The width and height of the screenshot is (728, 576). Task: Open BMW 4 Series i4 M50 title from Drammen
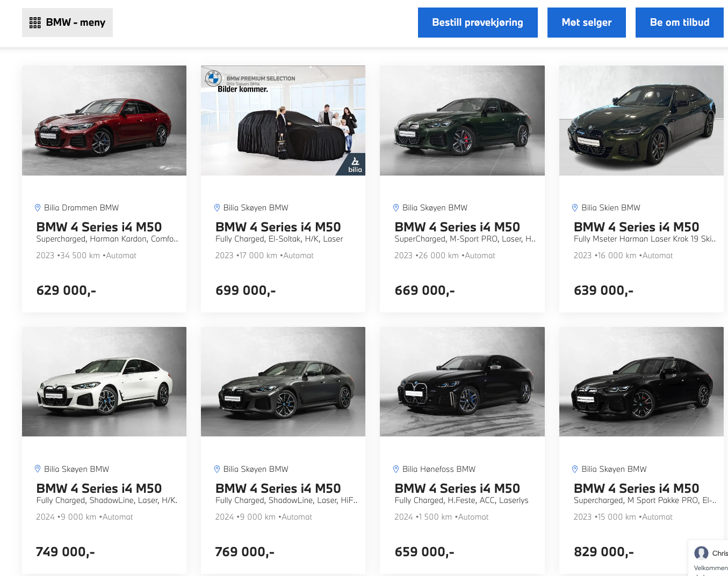(99, 227)
